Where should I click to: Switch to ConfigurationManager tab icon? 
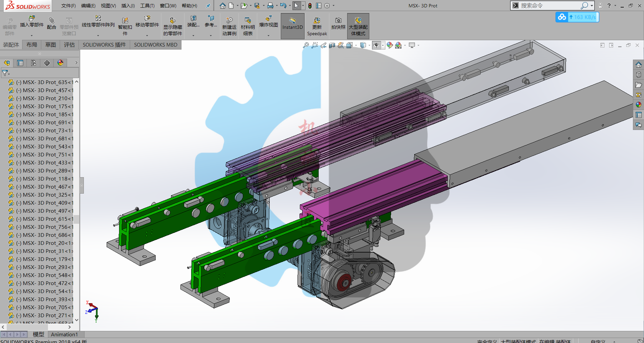34,63
